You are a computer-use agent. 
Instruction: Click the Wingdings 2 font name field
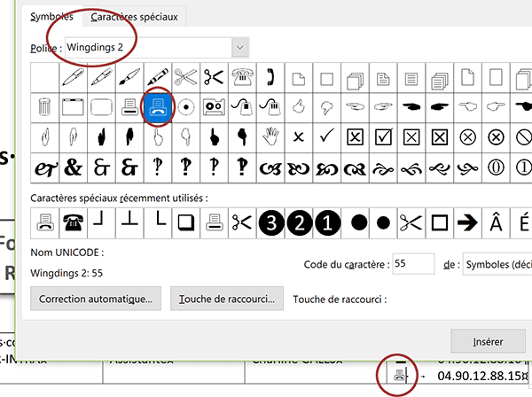click(148, 48)
